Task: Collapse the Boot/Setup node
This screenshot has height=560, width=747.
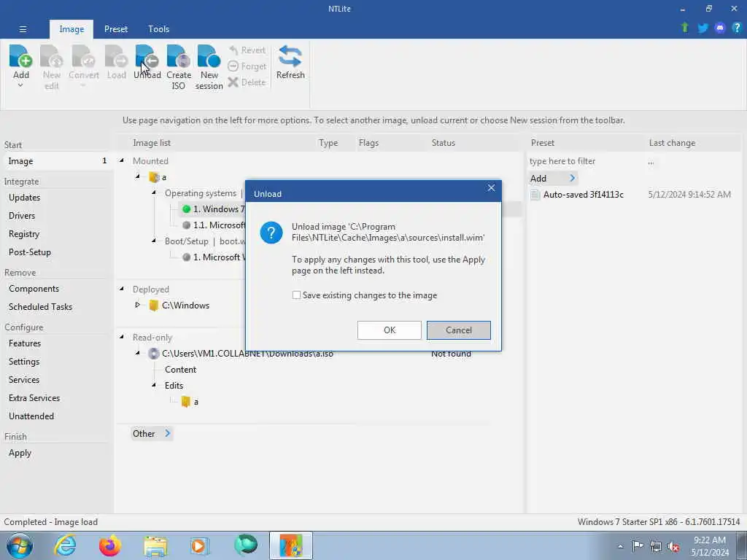Action: point(154,241)
